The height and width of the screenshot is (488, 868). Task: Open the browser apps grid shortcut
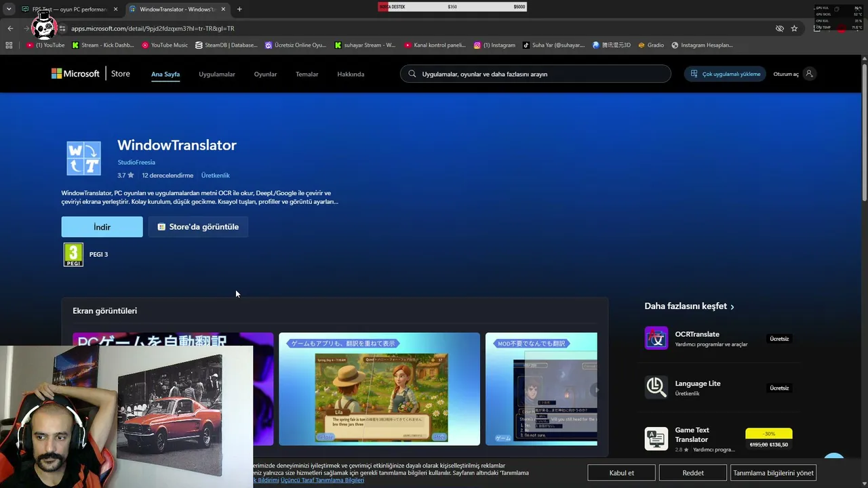[x=9, y=45]
